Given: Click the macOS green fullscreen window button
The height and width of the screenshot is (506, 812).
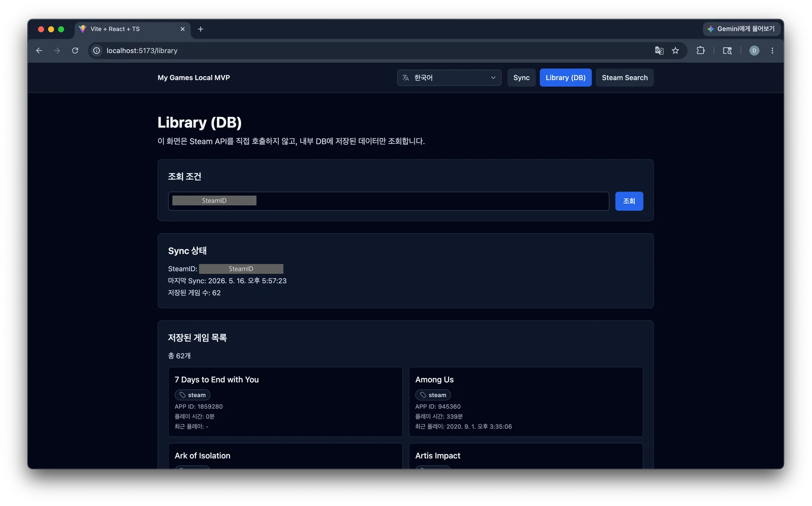Looking at the screenshot, I should click(61, 29).
